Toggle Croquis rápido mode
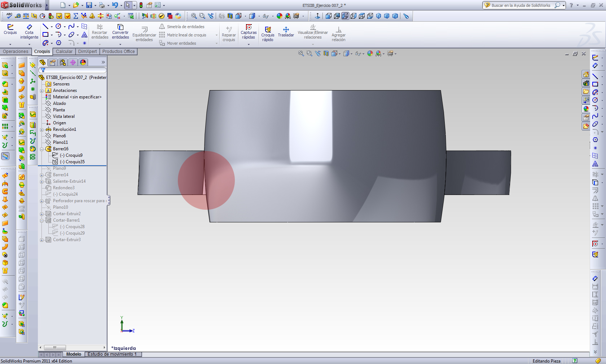 (268, 34)
